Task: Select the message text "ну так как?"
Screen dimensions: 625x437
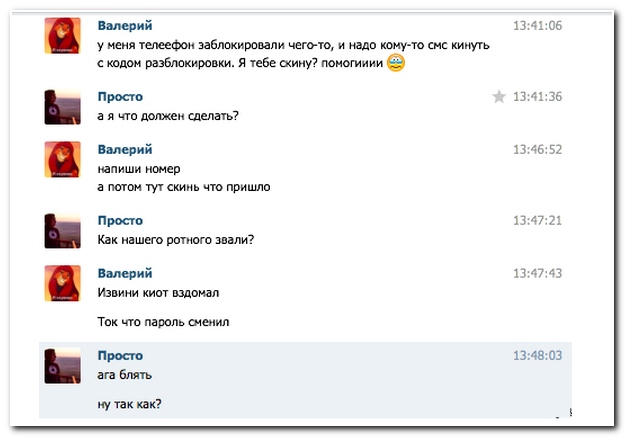Action: [129, 405]
